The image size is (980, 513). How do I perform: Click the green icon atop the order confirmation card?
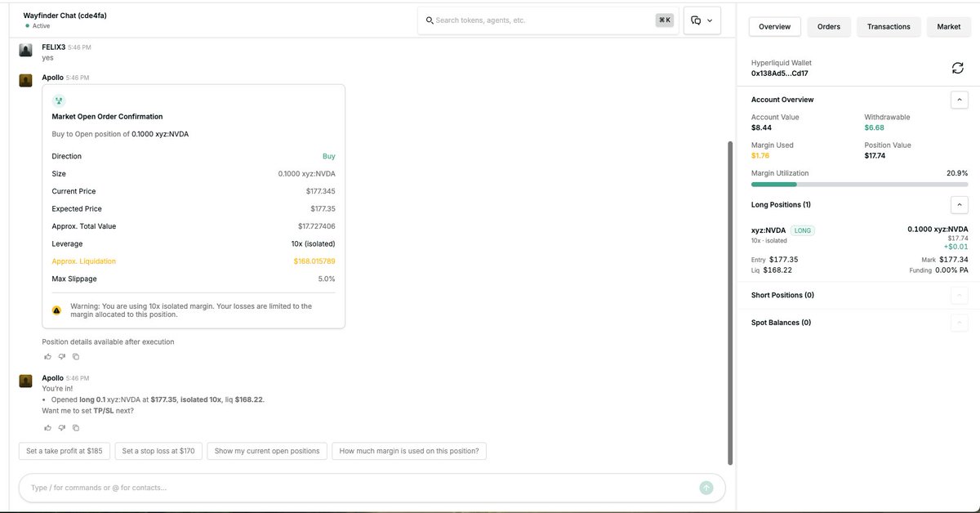tap(59, 100)
